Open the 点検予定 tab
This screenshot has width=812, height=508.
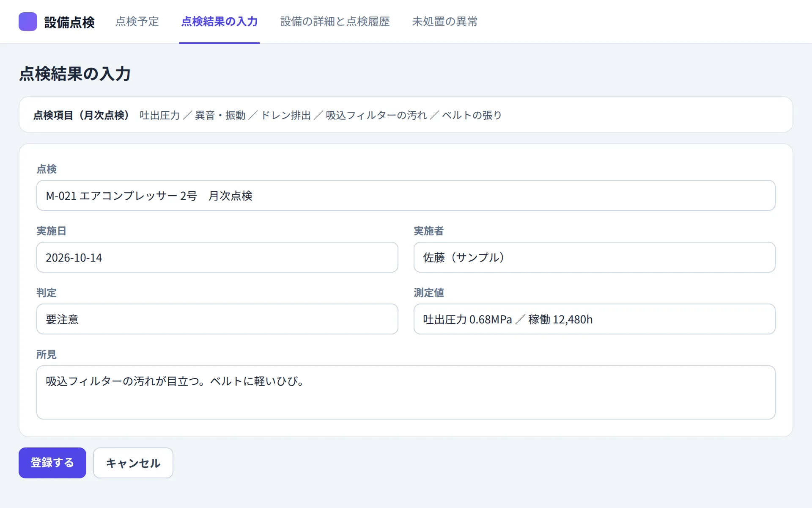coord(137,22)
